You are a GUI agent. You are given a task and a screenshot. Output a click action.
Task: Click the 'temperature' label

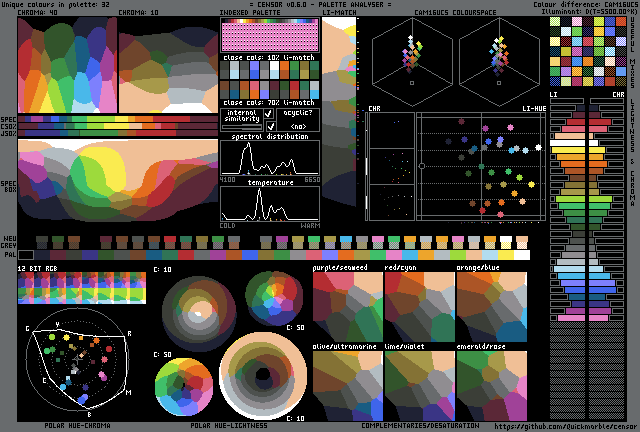tap(271, 182)
